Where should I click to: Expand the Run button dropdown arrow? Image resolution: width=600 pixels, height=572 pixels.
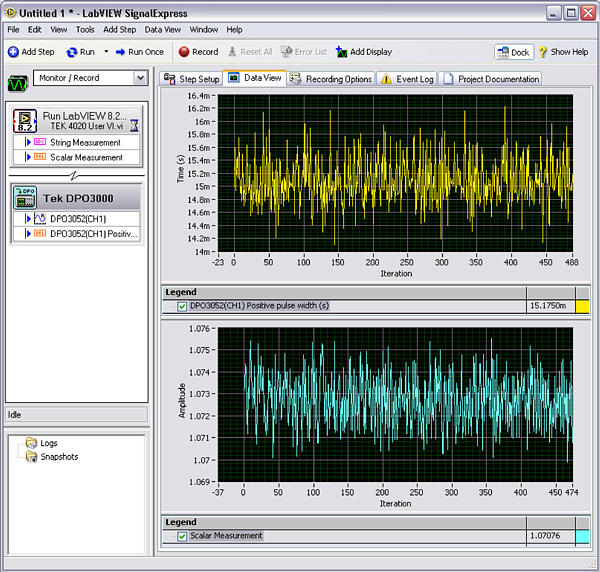106,52
